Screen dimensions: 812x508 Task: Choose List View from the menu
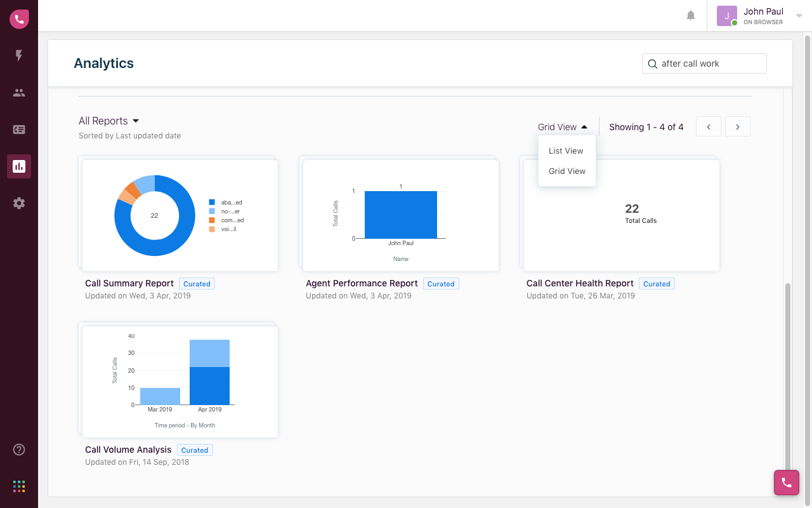point(566,151)
